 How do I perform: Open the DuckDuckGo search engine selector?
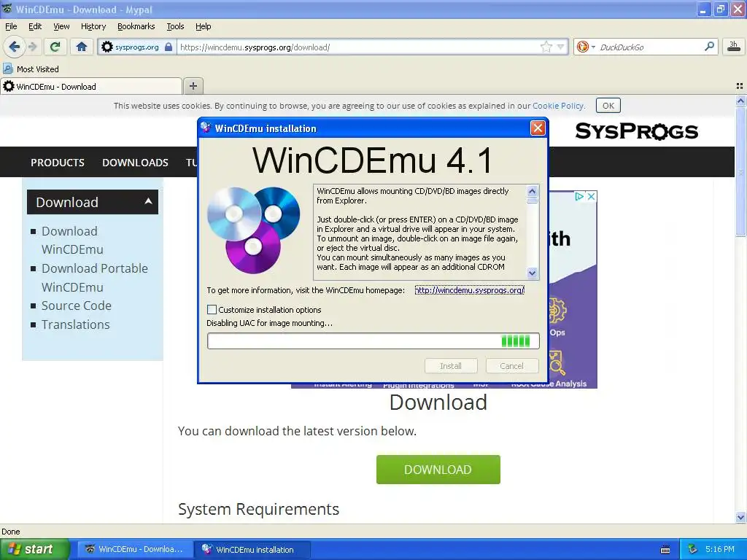585,47
